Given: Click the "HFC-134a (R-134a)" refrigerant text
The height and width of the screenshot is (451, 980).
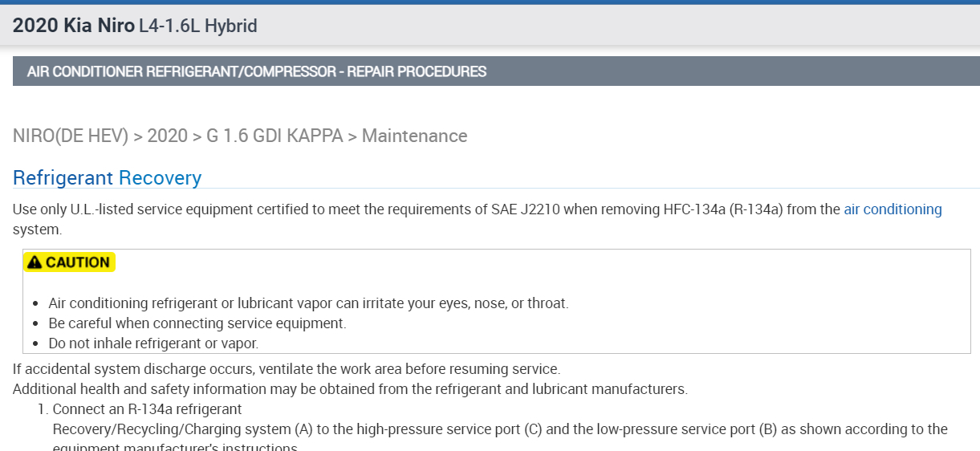Looking at the screenshot, I should coord(723,209).
